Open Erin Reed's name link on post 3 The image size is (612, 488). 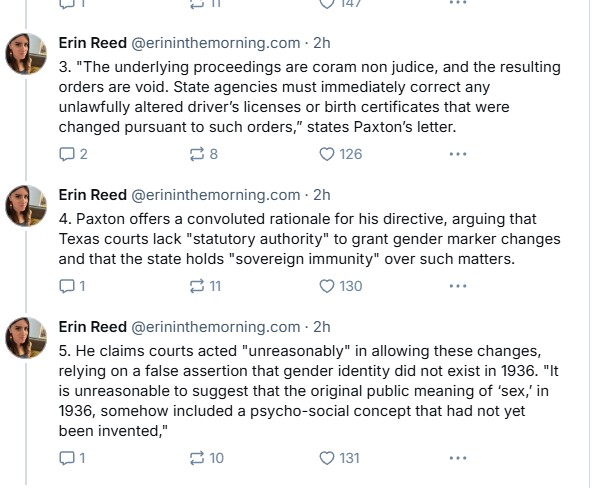[x=92, y=42]
